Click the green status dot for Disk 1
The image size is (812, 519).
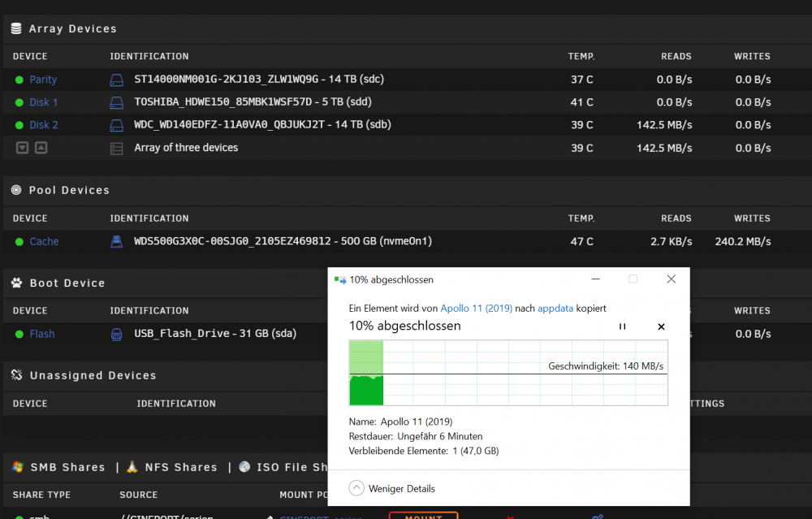(19, 102)
